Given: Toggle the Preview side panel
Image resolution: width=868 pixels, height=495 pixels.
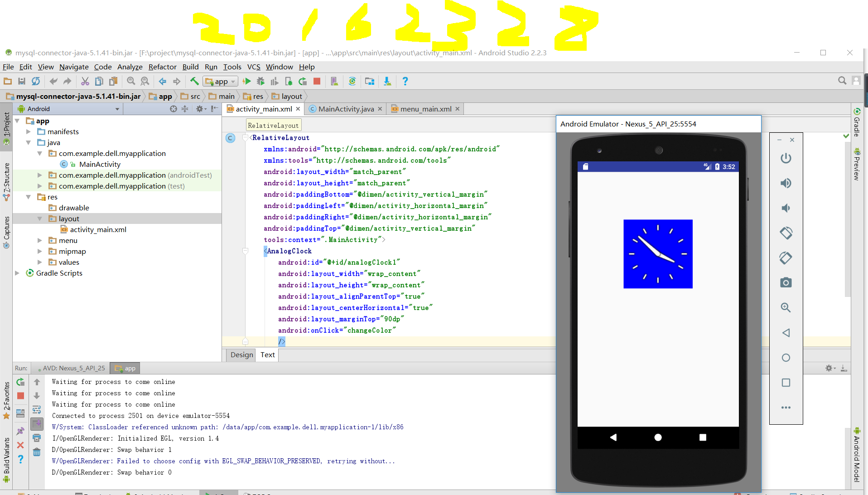Looking at the screenshot, I should (x=857, y=164).
